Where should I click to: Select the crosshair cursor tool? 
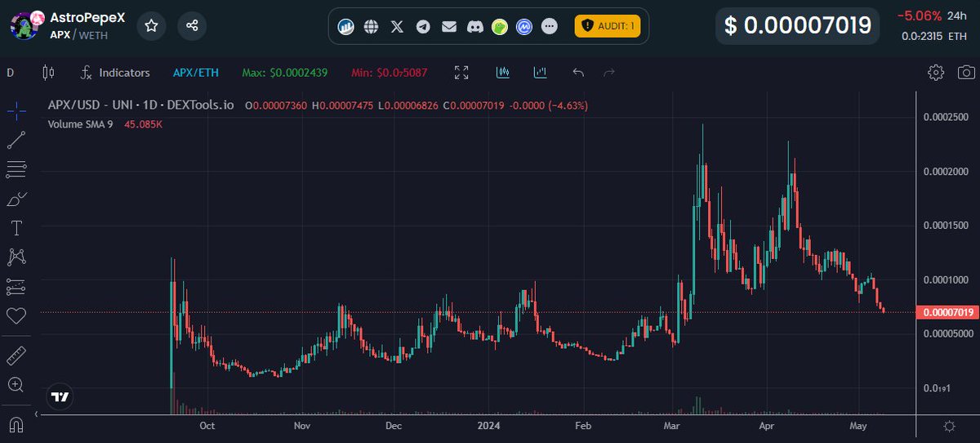(16, 110)
